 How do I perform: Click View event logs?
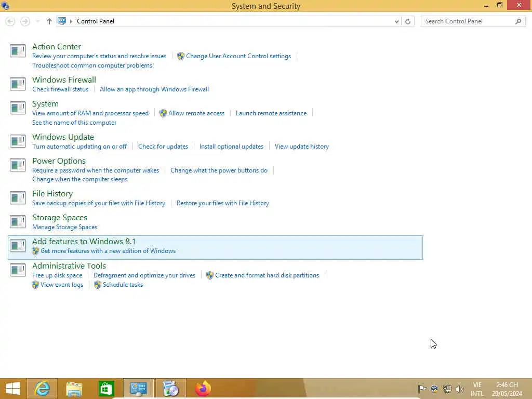click(x=62, y=285)
